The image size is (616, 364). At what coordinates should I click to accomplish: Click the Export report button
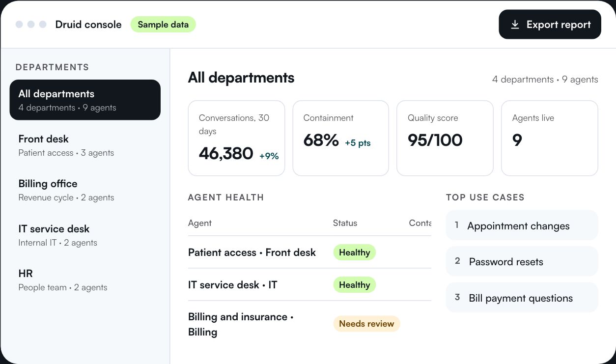click(x=550, y=25)
